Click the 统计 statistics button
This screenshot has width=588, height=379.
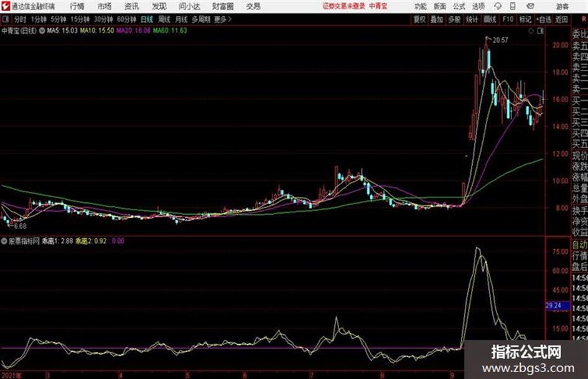pos(472,19)
